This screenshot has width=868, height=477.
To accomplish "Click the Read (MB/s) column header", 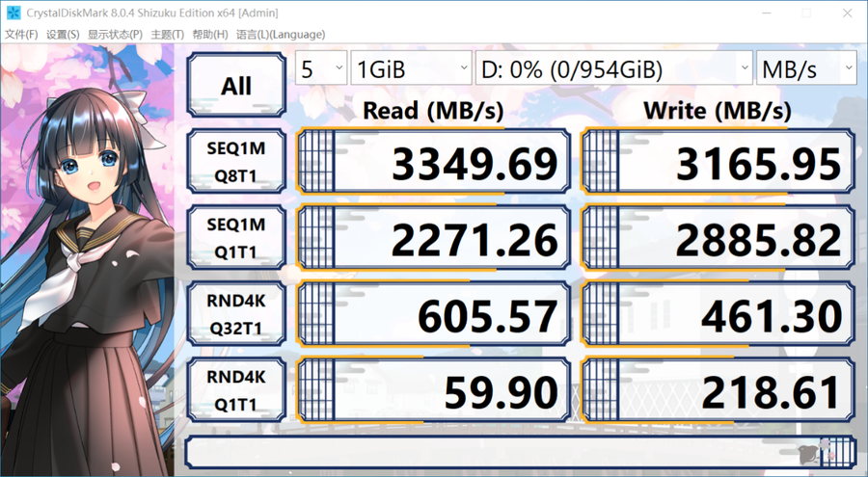I will pos(433,111).
